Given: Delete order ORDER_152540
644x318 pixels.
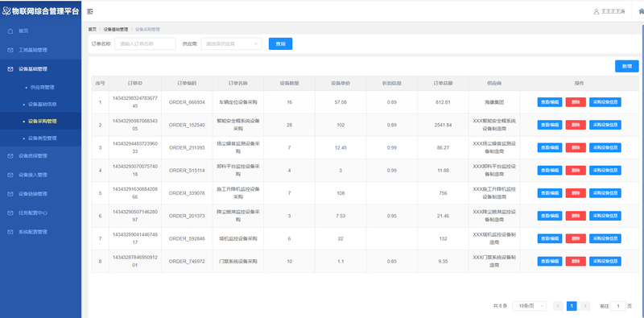Looking at the screenshot, I should tap(576, 125).
